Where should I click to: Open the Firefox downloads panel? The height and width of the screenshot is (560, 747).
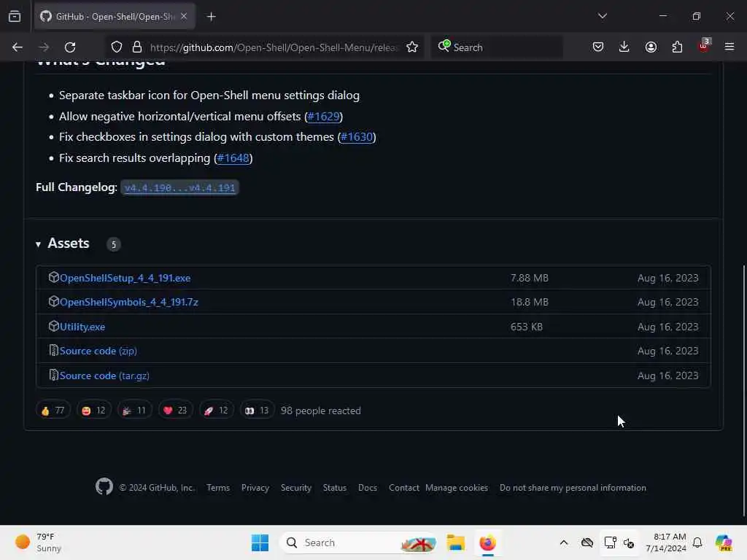point(624,47)
